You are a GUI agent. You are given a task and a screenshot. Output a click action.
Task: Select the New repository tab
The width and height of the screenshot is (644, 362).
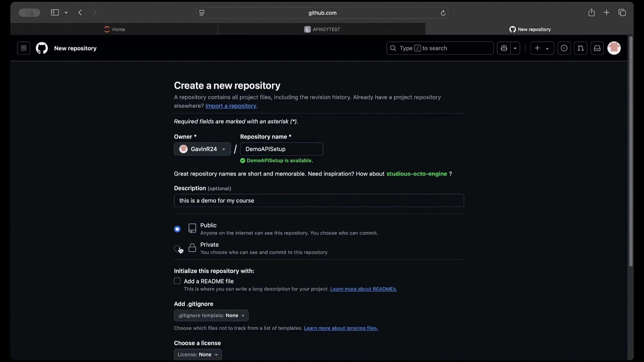[530, 29]
